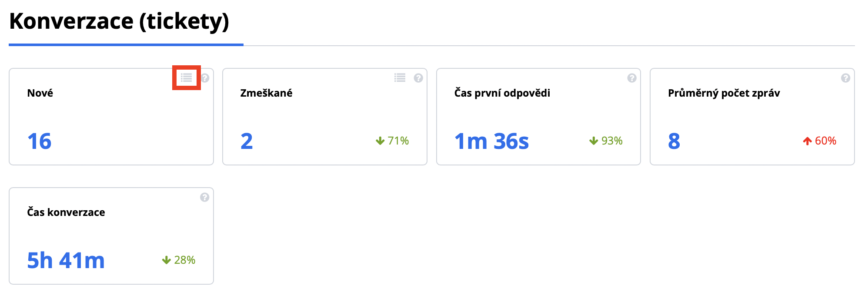Click the value 2 under Zmeškané
This screenshot has height=296, width=868.
(x=247, y=141)
